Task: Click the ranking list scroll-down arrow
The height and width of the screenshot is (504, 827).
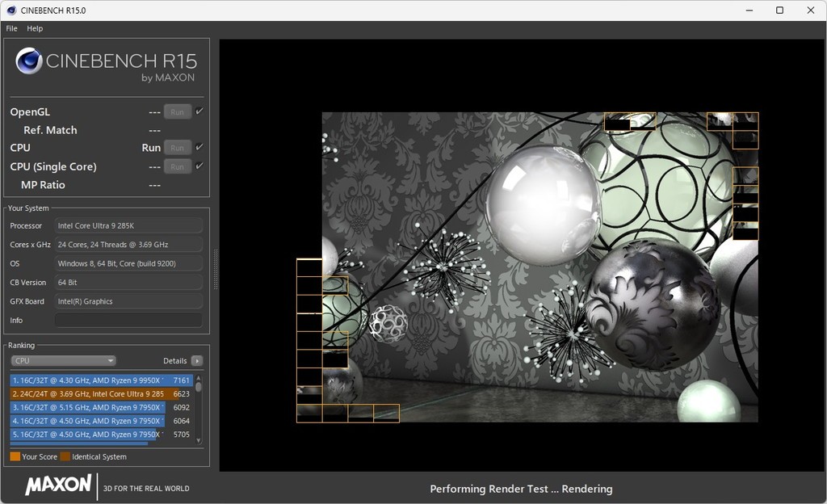Action: point(199,442)
